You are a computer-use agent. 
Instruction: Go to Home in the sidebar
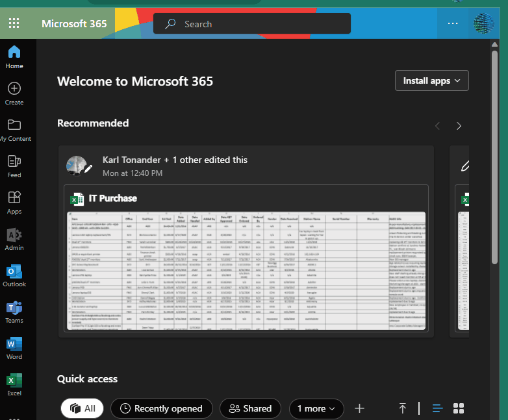pos(14,58)
